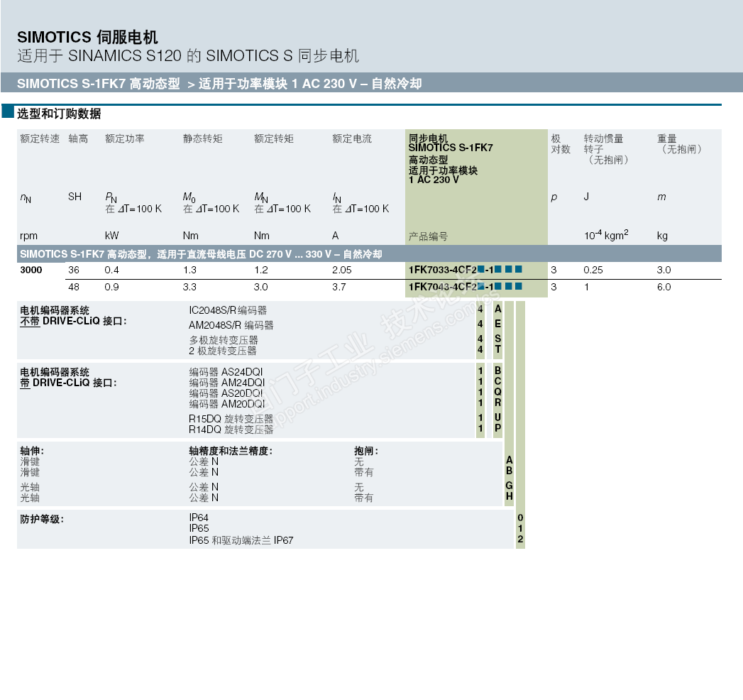Click the unit label "kW"

[x=112, y=236]
